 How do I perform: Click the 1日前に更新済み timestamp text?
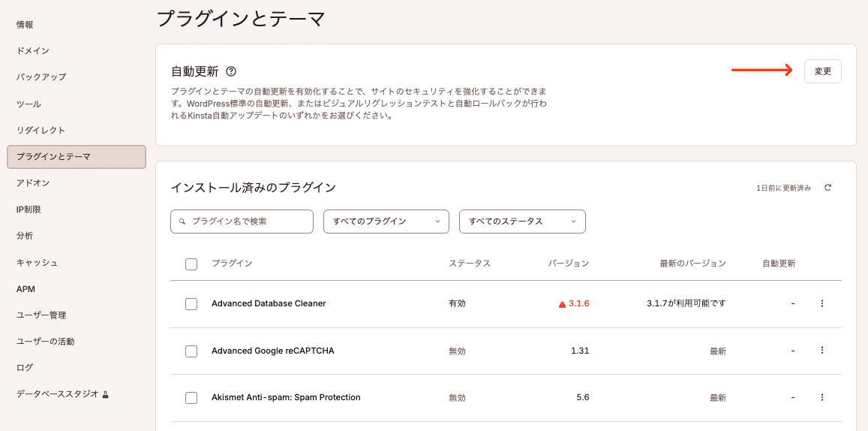783,188
